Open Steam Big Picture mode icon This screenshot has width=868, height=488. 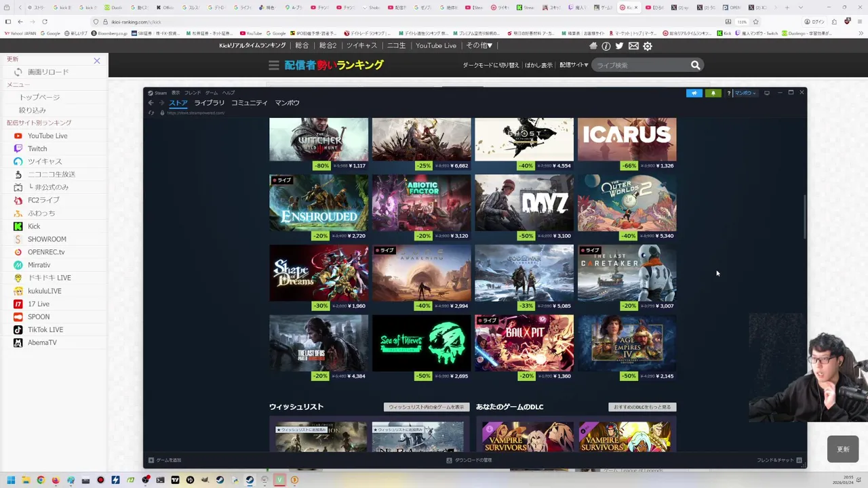tap(767, 93)
